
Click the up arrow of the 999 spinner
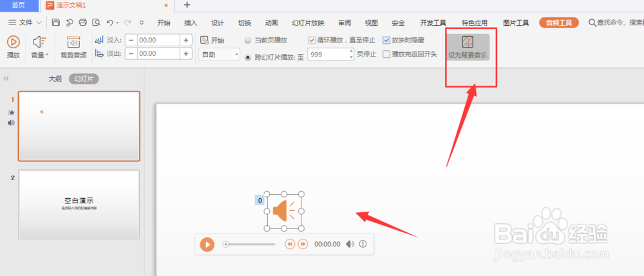pos(351,51)
